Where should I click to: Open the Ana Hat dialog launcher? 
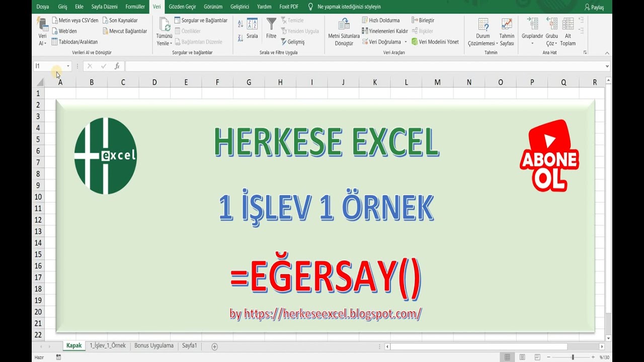pos(585,52)
